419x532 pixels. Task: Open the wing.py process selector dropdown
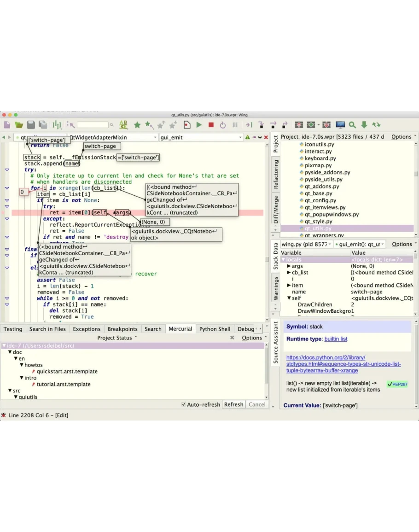pyautogui.click(x=306, y=244)
